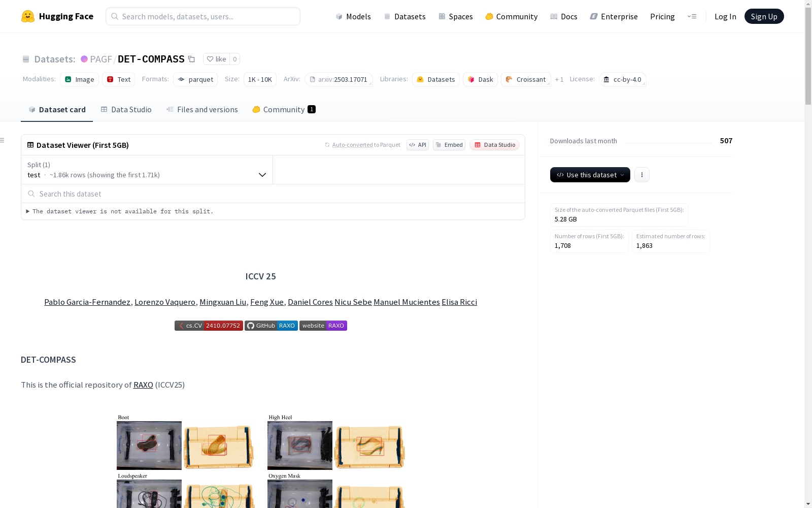The width and height of the screenshot is (812, 508).
Task: Click the Embed button
Action: coord(449,145)
